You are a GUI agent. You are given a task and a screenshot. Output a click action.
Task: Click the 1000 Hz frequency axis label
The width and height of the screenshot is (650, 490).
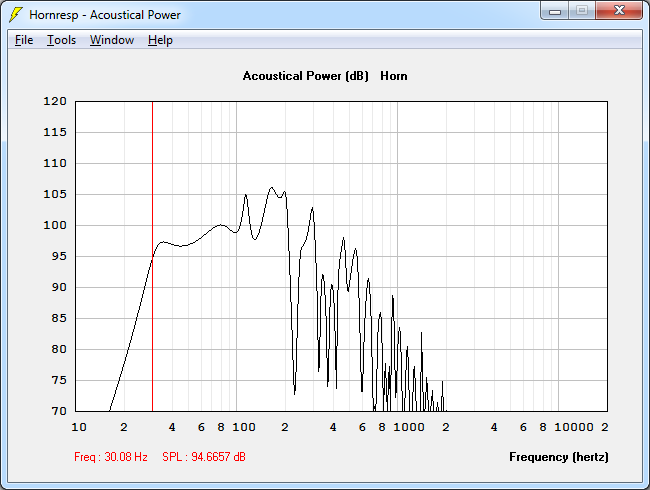[x=409, y=427]
